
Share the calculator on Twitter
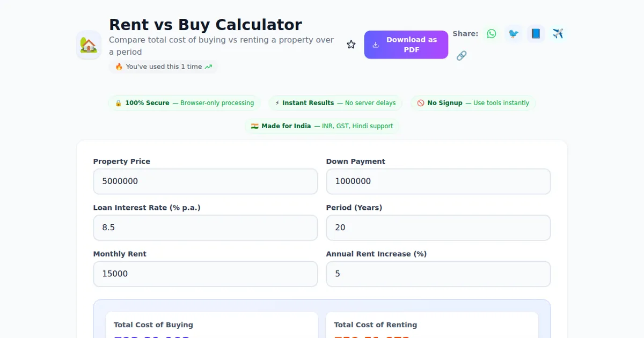click(x=514, y=33)
